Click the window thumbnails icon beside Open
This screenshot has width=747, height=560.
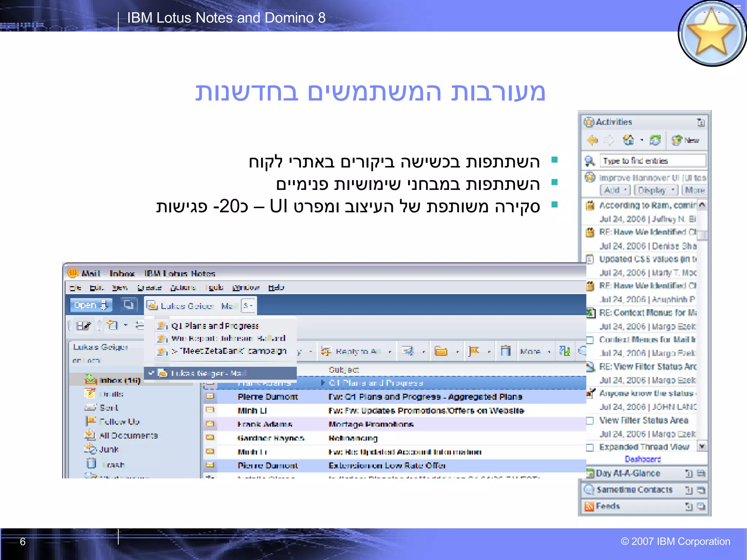click(128, 305)
